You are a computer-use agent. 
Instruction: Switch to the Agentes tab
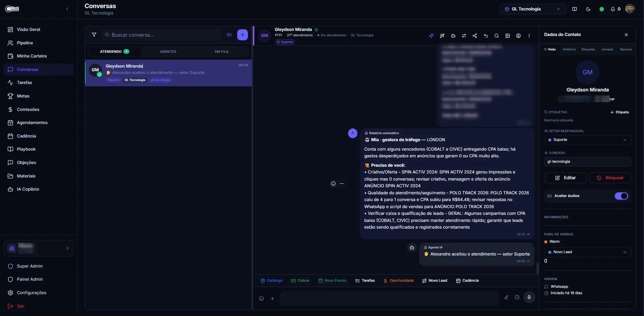tap(168, 51)
